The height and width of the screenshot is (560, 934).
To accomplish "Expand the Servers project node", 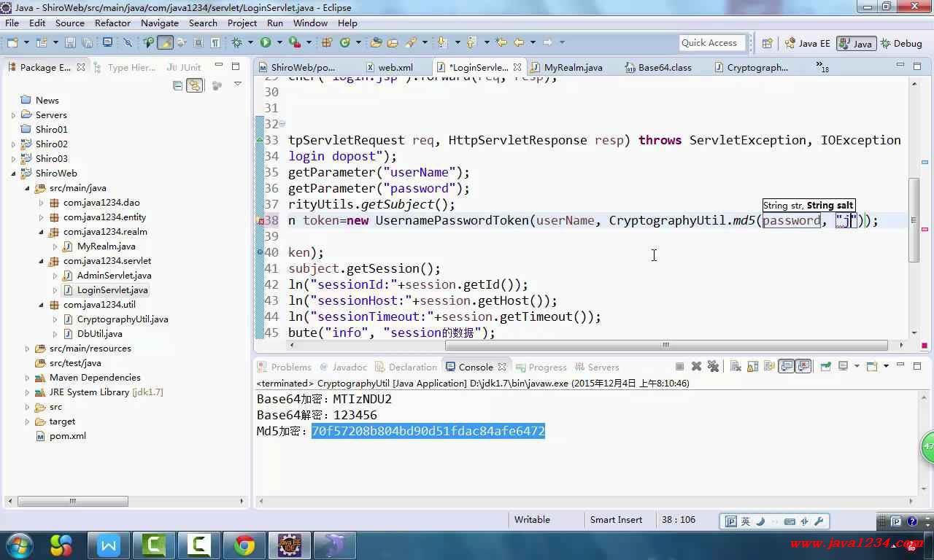I will (x=13, y=115).
